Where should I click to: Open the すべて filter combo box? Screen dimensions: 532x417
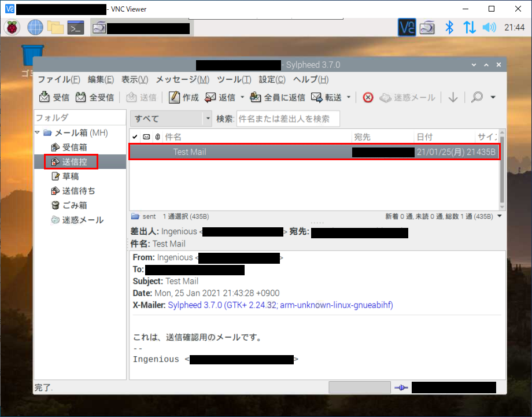tap(172, 119)
